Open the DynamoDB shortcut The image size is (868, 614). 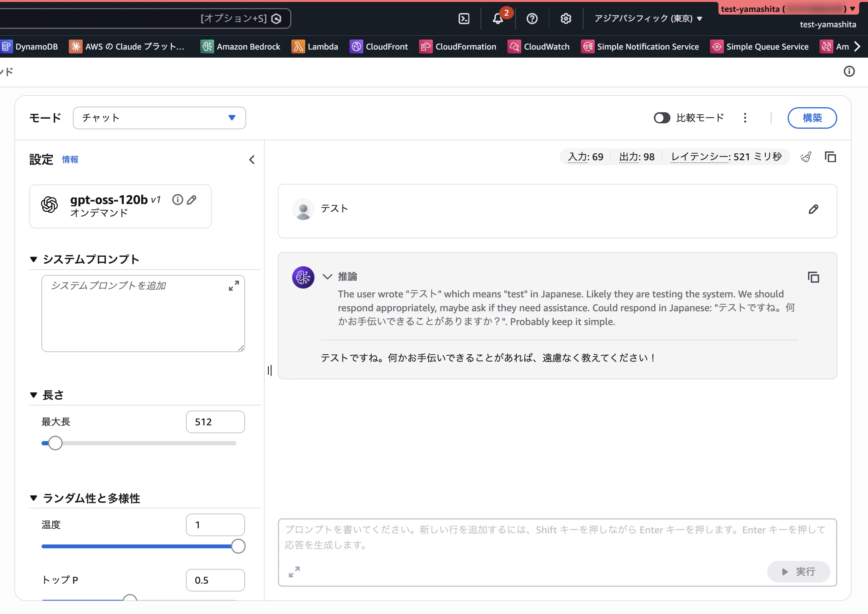[29, 46]
